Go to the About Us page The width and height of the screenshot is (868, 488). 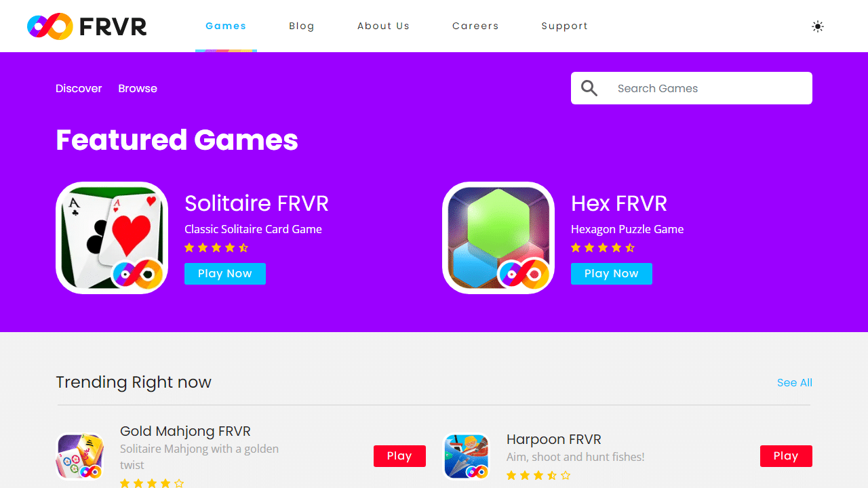click(x=384, y=26)
